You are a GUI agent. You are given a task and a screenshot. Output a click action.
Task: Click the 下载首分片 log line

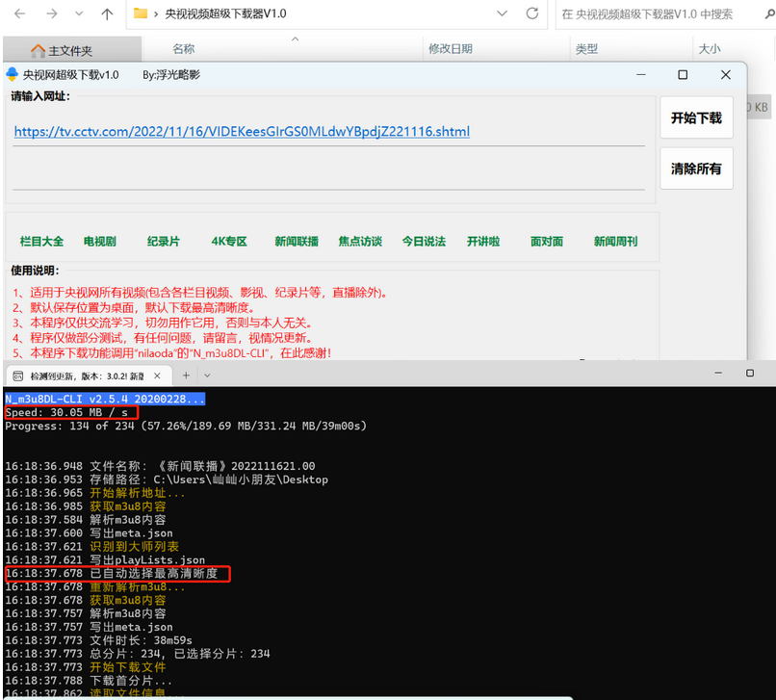point(90,680)
